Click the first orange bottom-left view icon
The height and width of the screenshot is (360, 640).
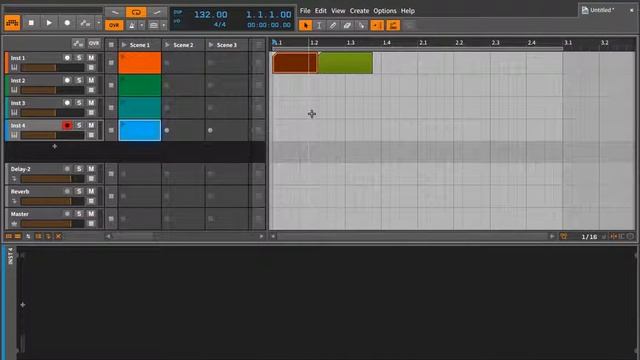tap(9, 236)
